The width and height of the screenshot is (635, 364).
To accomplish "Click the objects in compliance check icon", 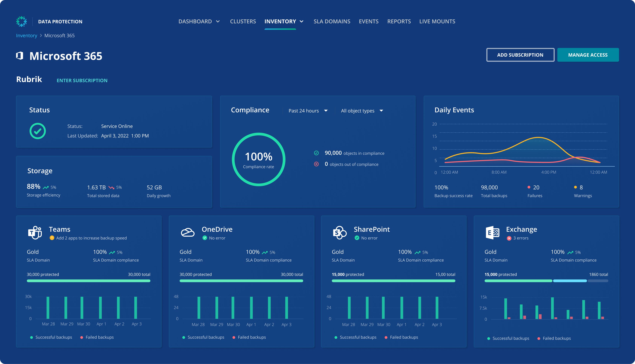I will point(316,153).
